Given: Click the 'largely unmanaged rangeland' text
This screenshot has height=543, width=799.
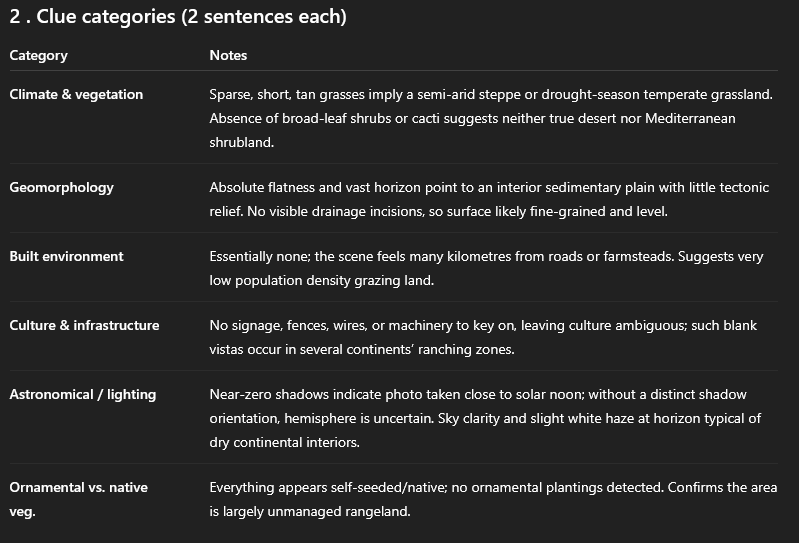Looking at the screenshot, I should click(316, 511).
